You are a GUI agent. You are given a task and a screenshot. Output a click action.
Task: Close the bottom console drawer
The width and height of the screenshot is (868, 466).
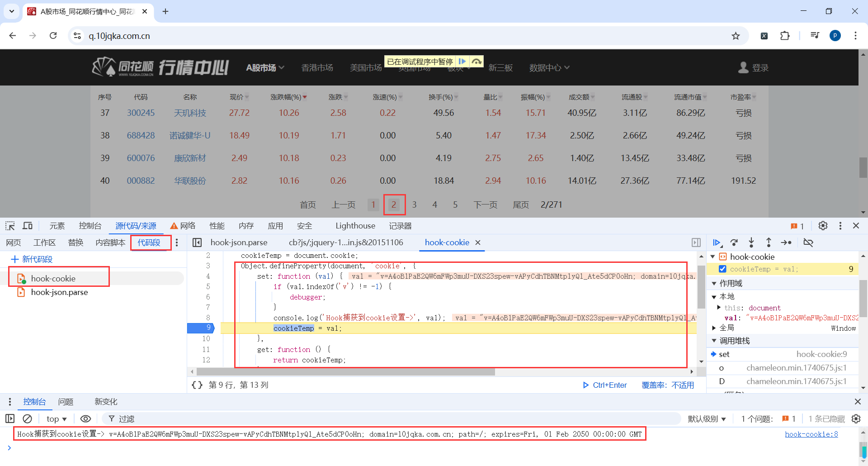coord(858,402)
